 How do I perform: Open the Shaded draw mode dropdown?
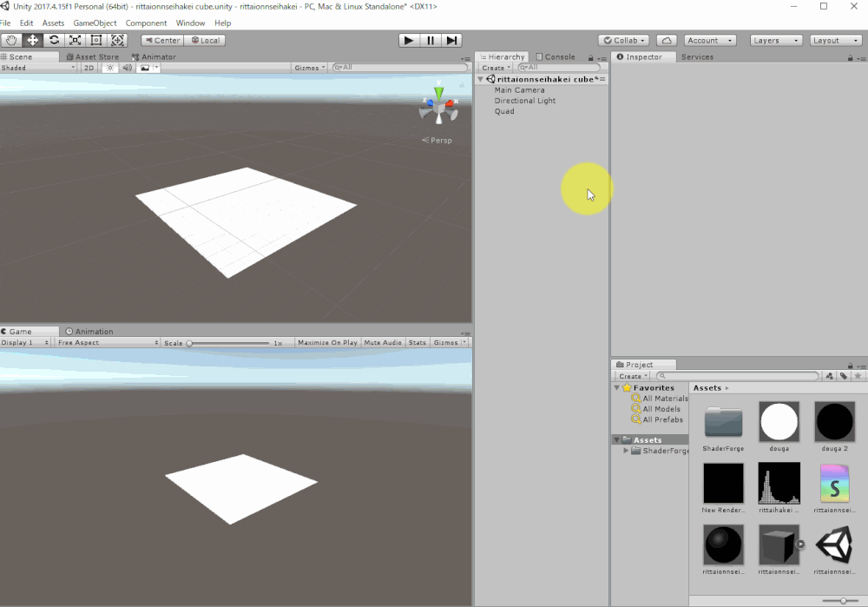tap(38, 68)
